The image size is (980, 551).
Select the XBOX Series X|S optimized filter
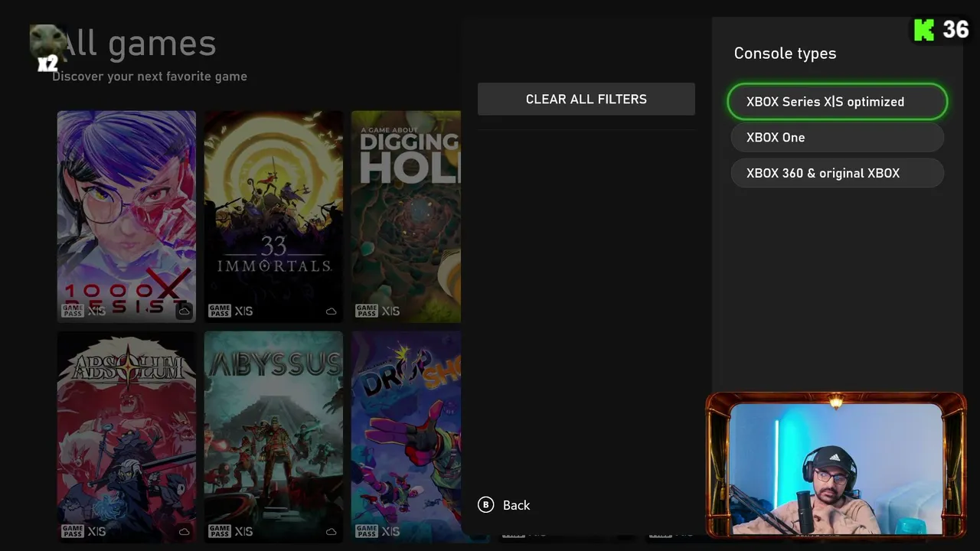[837, 102]
